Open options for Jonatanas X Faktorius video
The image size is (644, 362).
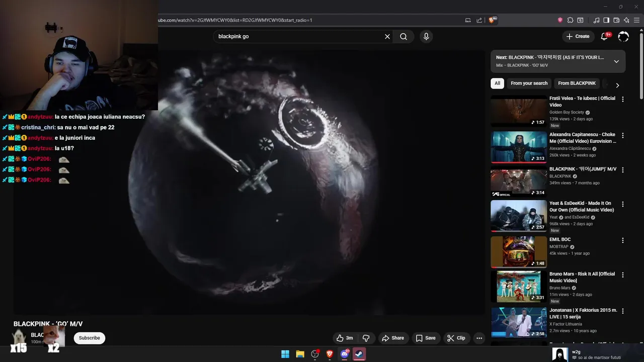(623, 311)
